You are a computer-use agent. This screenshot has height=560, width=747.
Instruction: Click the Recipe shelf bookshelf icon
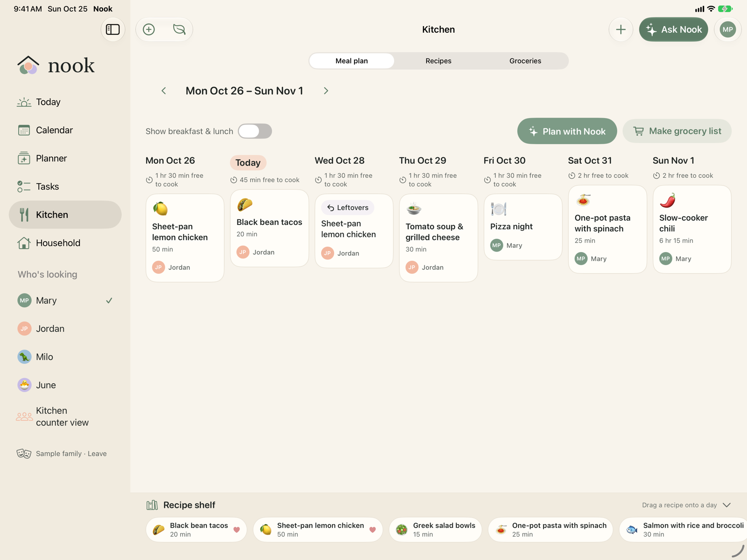point(152,505)
